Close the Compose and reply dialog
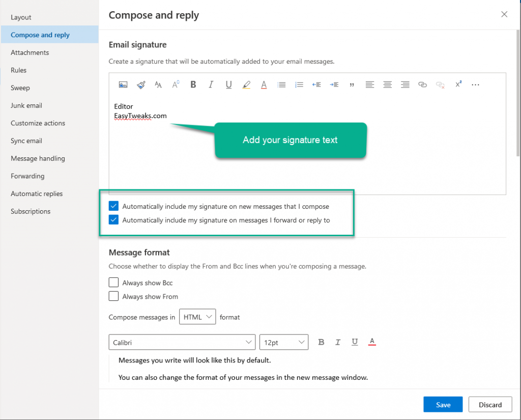 click(x=504, y=14)
